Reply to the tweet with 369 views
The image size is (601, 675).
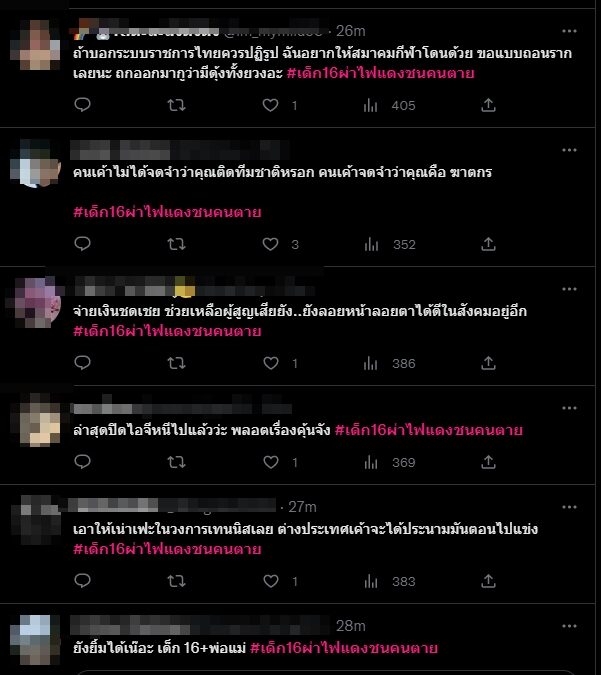click(x=82, y=461)
